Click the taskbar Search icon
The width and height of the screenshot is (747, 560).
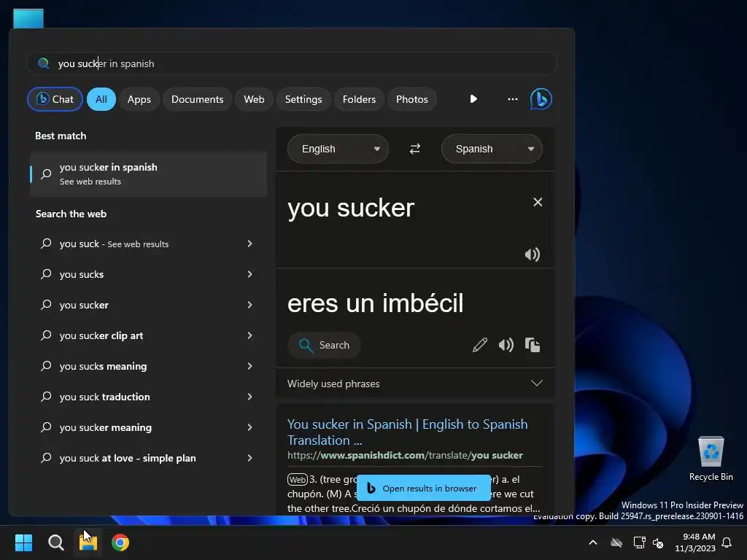tap(55, 542)
